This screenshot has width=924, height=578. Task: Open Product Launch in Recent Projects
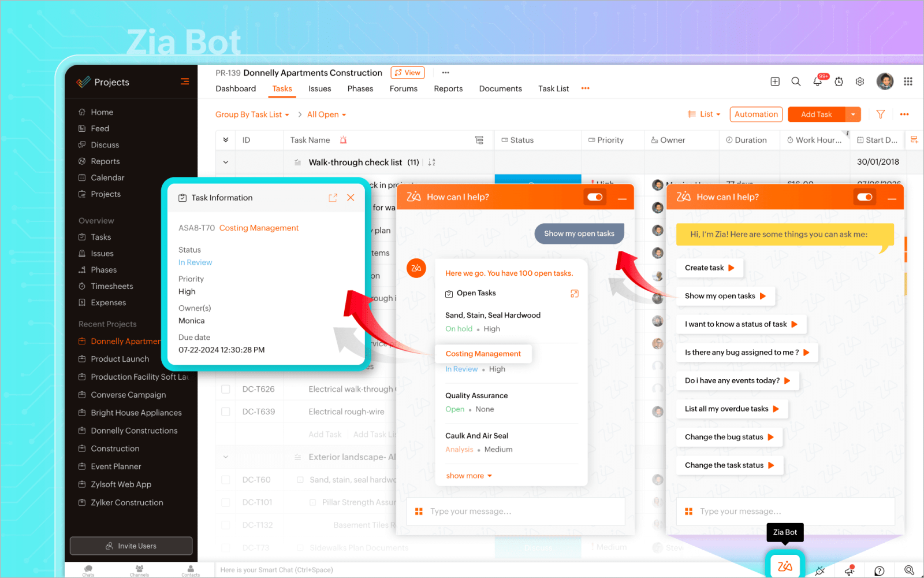(x=120, y=359)
